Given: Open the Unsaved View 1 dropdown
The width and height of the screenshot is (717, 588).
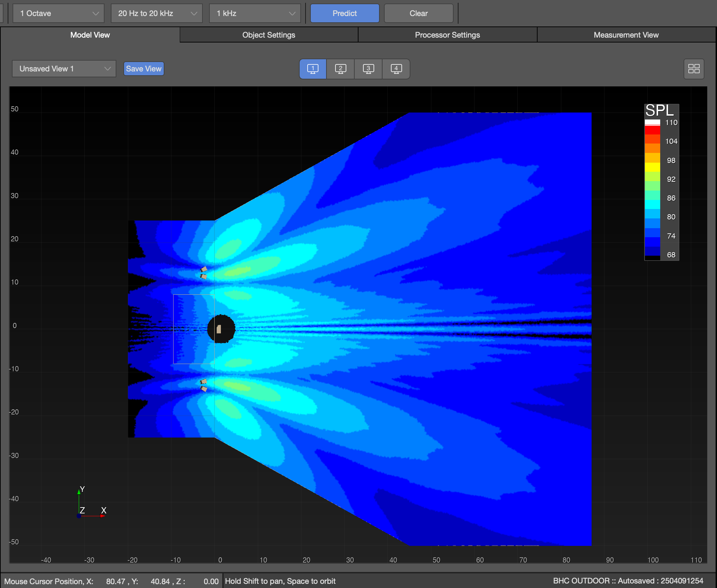Looking at the screenshot, I should tap(64, 69).
